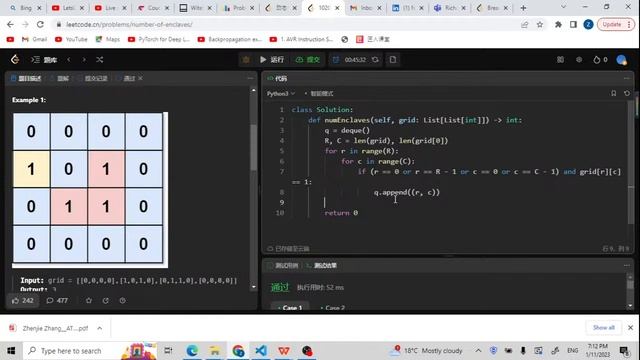Viewport: 640px width, 360px height.
Task: Open the browser extensions puzzle icon
Action: pyautogui.click(x=558, y=25)
